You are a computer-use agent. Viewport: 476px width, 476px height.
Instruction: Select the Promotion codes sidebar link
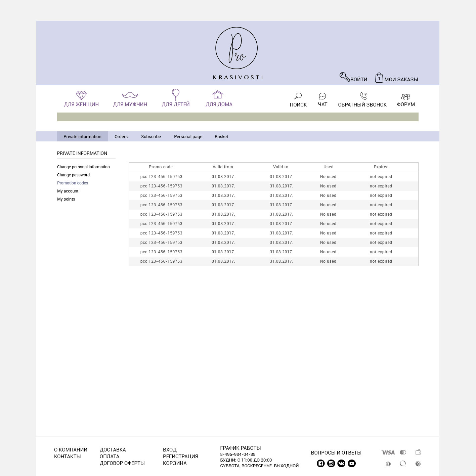click(x=73, y=183)
